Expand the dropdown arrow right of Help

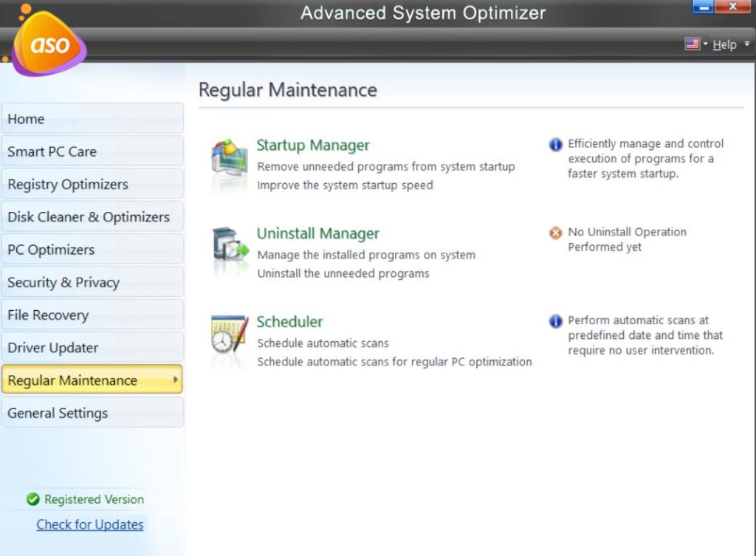tap(747, 44)
